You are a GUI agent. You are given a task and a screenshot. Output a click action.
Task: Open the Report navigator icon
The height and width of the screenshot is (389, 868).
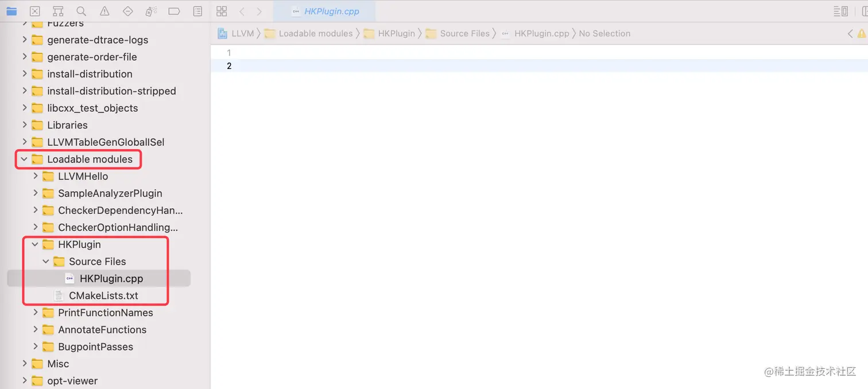[197, 11]
